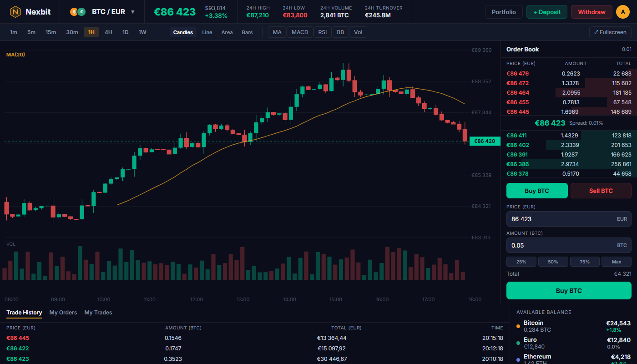Toggle the MACD indicator
Viewport: 637px width, 364px height.
(x=300, y=32)
